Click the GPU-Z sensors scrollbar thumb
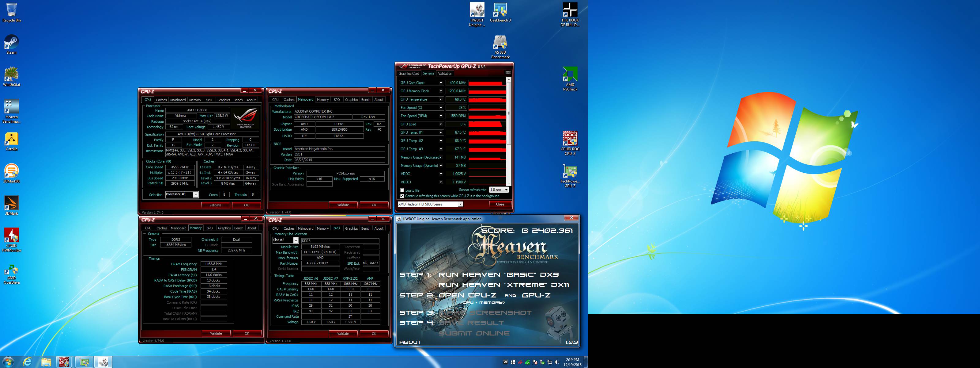 pos(509,113)
